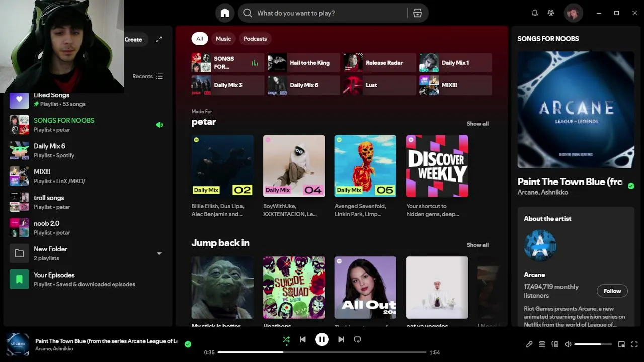644x362 pixels.
Task: Click the Create button
Action: tap(135, 39)
